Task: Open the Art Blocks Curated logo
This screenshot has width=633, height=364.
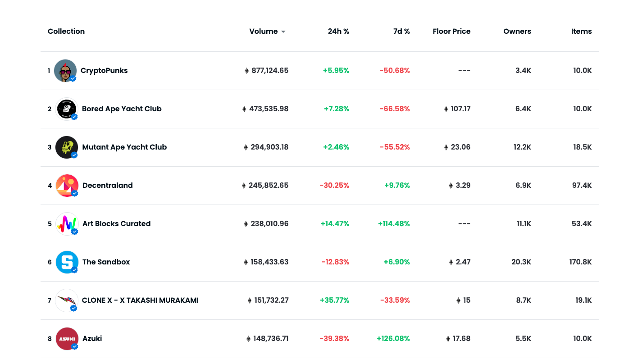Action: pos(67,224)
